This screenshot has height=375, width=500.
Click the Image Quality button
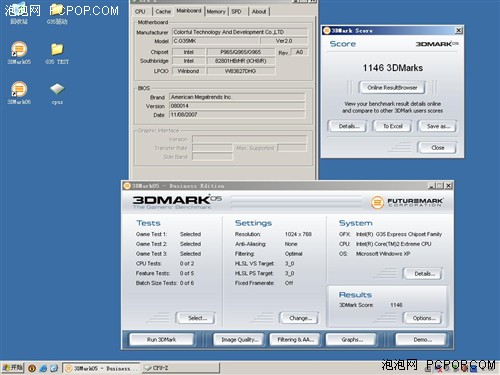(x=239, y=340)
